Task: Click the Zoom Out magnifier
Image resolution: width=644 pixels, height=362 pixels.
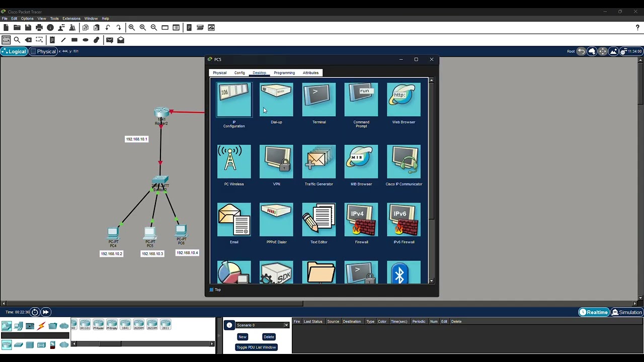Action: pyautogui.click(x=154, y=28)
